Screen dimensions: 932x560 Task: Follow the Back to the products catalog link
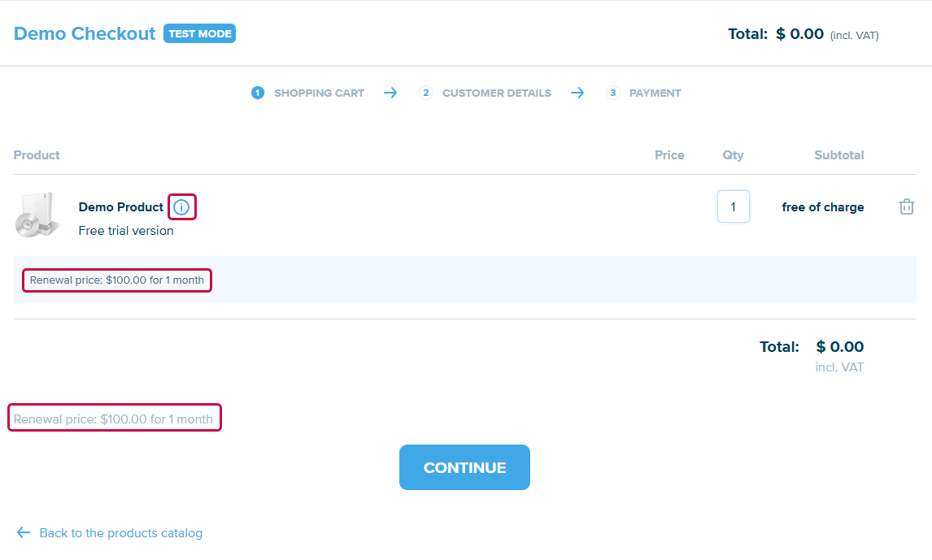120,533
